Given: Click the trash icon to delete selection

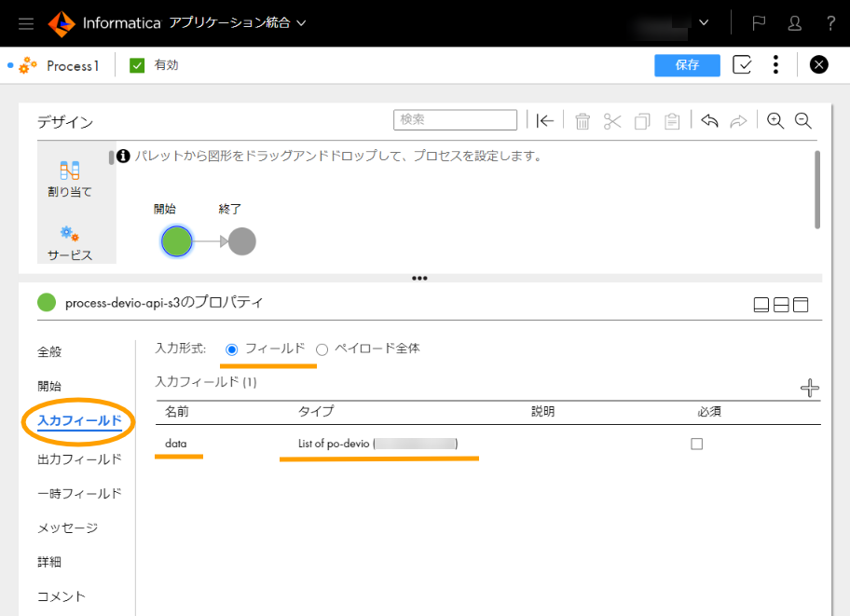Looking at the screenshot, I should point(583,119).
